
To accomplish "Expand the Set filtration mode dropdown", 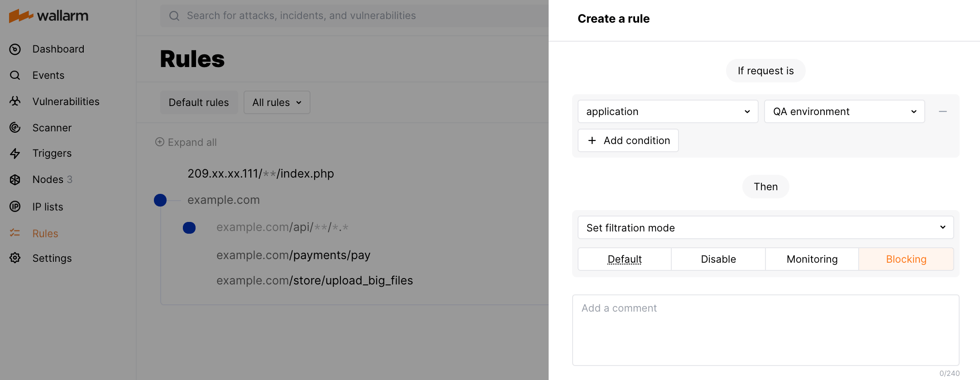I will coord(765,228).
